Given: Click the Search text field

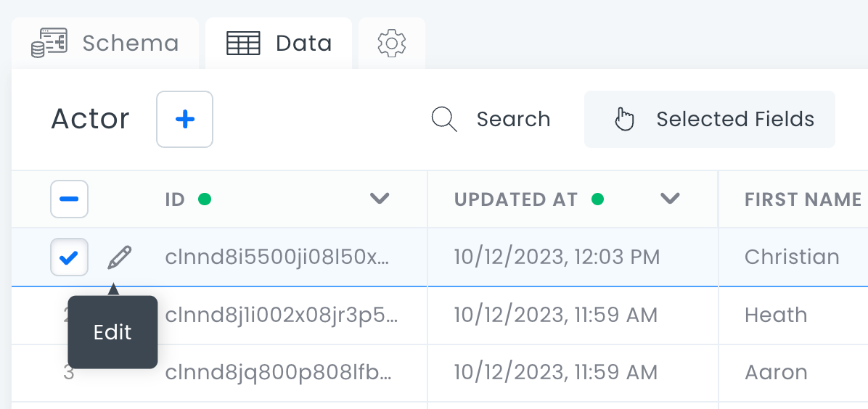Looking at the screenshot, I should [513, 119].
